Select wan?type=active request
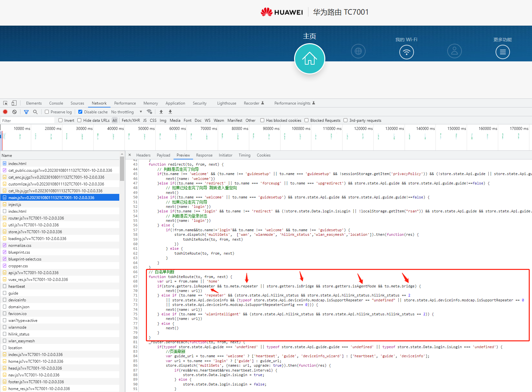532x392 pixels. [60, 320]
